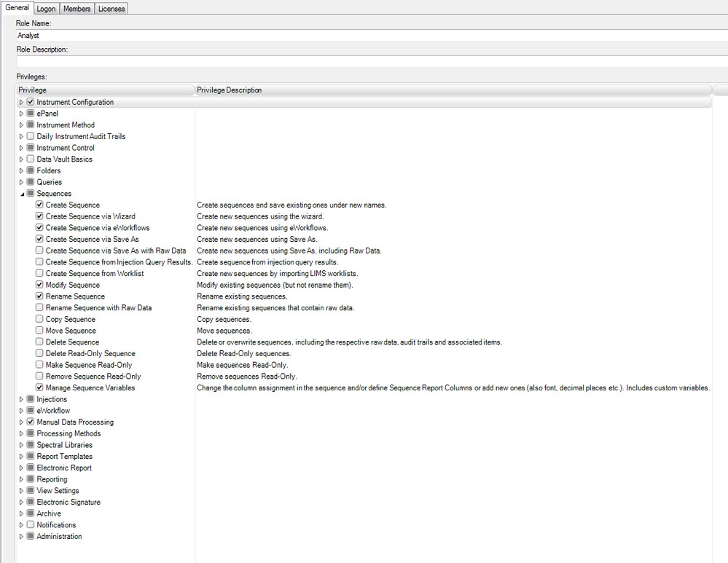Click the Role Name input field

364,35
